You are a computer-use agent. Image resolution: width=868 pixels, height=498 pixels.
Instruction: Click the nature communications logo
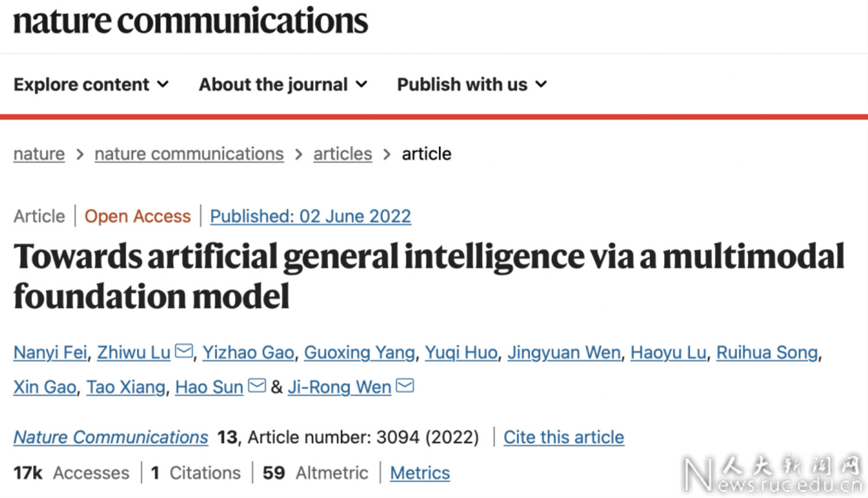(190, 21)
